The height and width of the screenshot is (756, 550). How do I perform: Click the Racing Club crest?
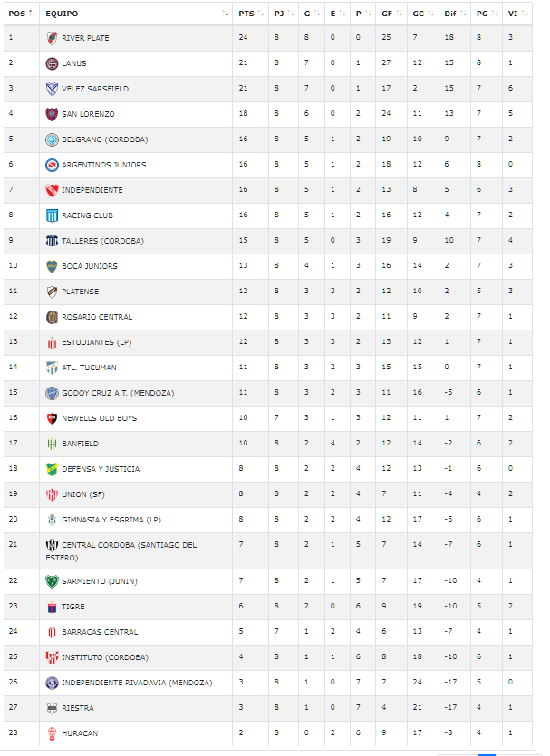click(52, 215)
